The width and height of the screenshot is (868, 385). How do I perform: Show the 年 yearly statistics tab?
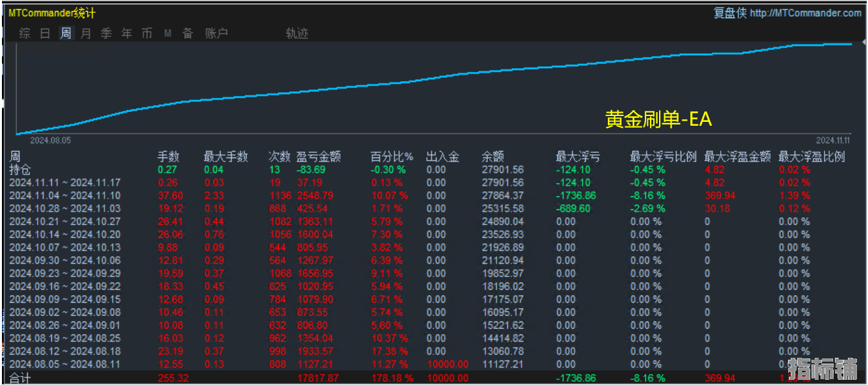coord(127,33)
